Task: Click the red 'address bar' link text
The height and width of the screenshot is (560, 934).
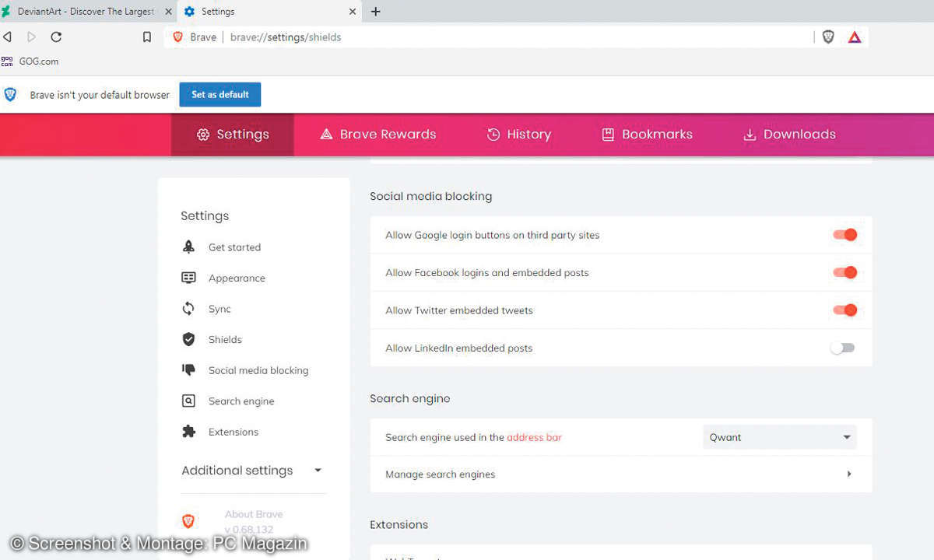Action: point(534,437)
